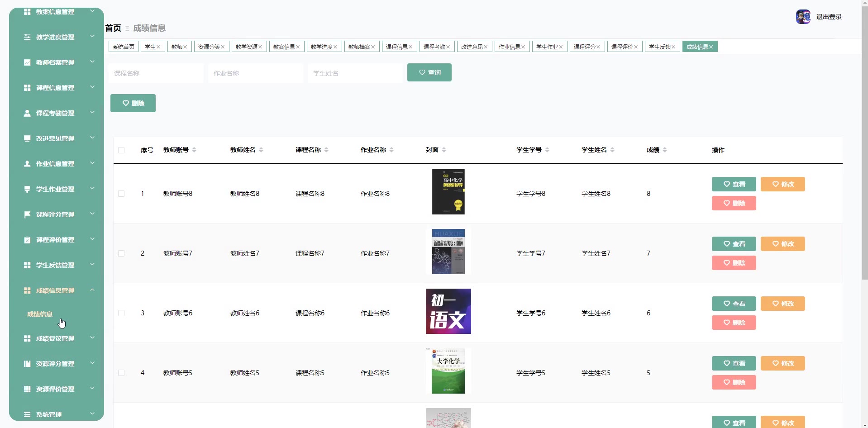The image size is (868, 428).
Task: Click the 改进意见管理 monitor icon
Action: [27, 138]
